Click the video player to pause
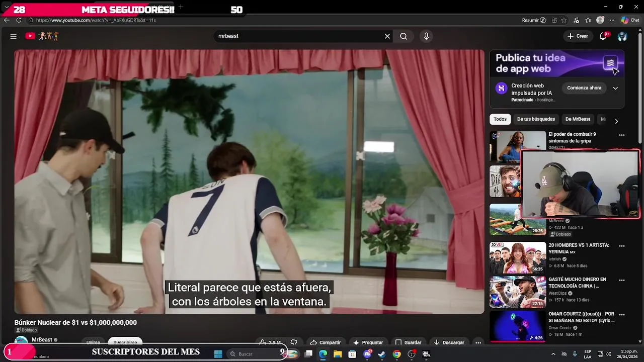 tap(249, 182)
